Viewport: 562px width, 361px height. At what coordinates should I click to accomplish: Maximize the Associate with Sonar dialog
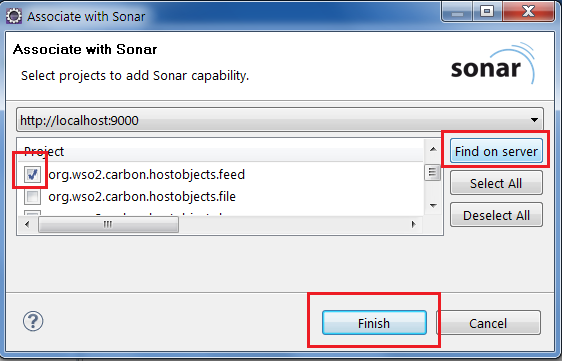487,11
